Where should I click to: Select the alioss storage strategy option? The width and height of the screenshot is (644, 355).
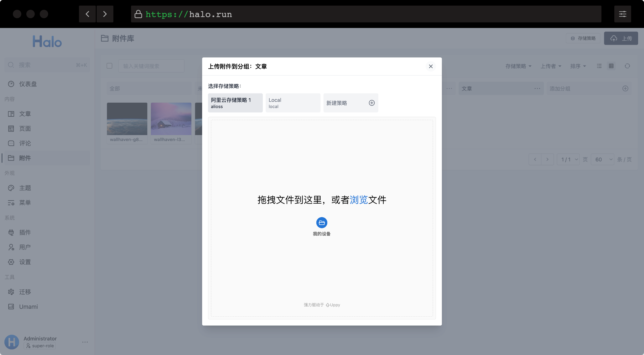(x=235, y=103)
